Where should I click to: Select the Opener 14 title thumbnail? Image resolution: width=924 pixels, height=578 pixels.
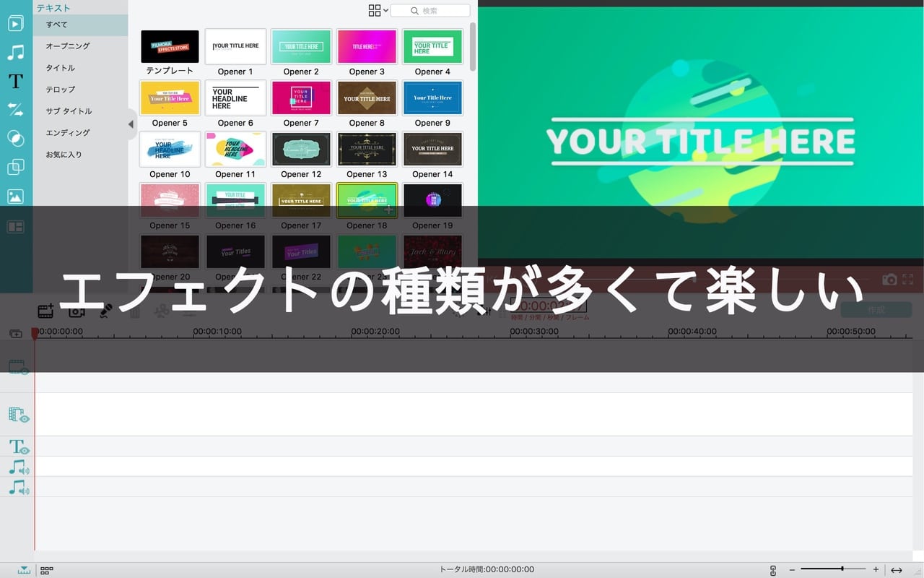tap(432, 149)
